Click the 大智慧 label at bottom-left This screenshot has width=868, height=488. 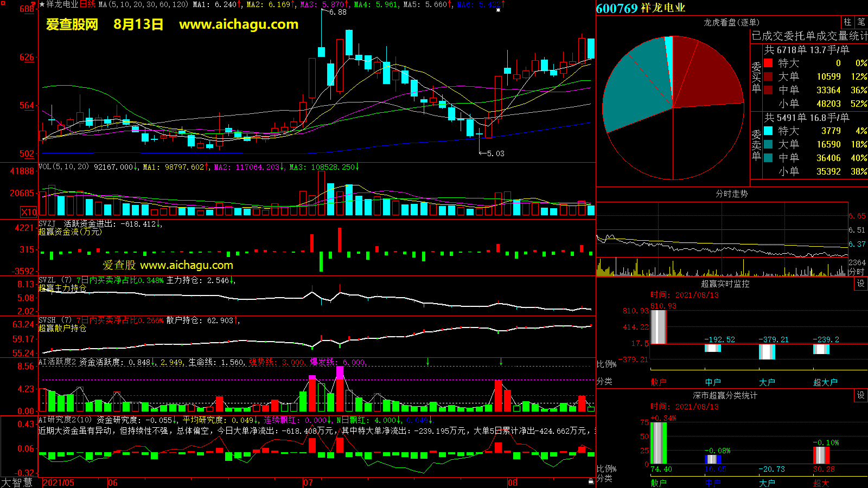(17, 483)
